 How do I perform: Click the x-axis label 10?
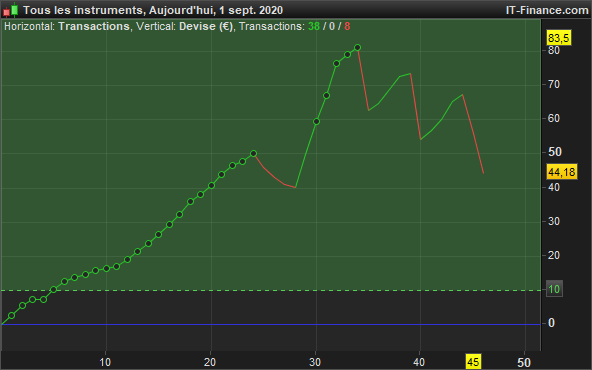pos(105,362)
